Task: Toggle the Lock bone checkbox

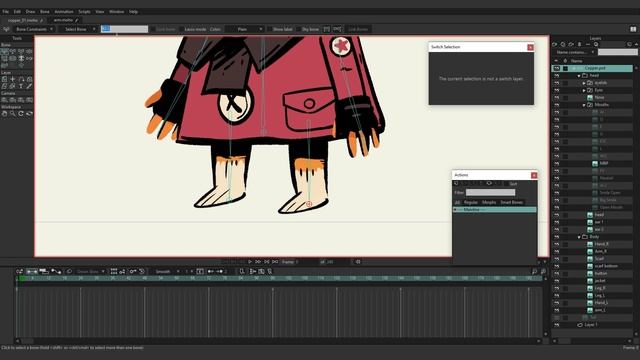Action: pyautogui.click(x=153, y=29)
